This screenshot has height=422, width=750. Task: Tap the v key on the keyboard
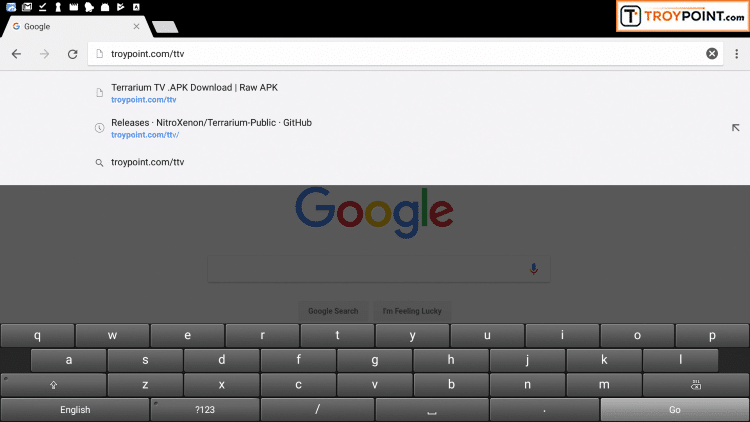(375, 385)
